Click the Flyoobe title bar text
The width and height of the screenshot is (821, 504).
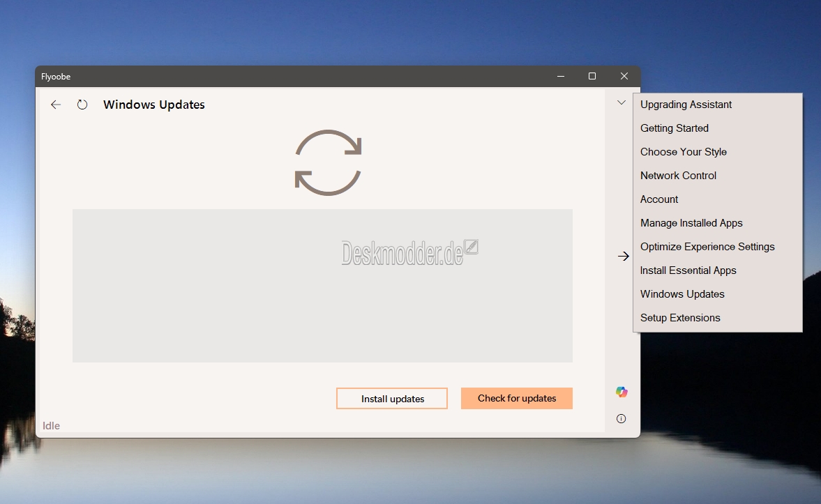point(56,77)
